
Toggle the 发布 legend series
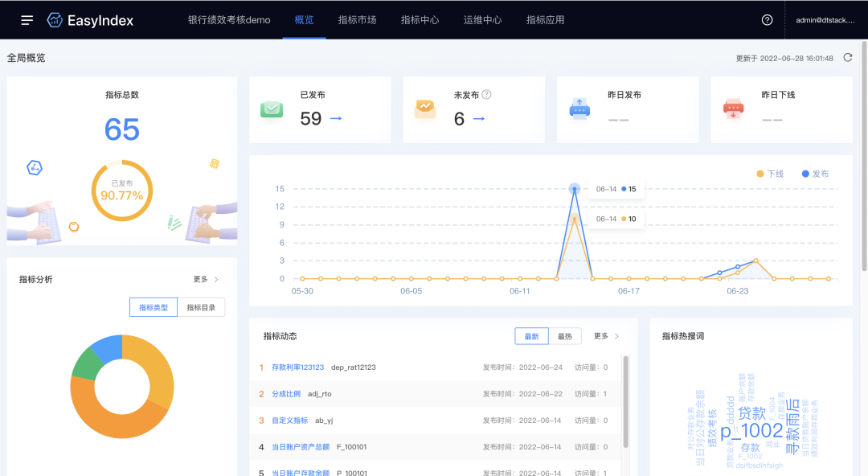pos(816,174)
